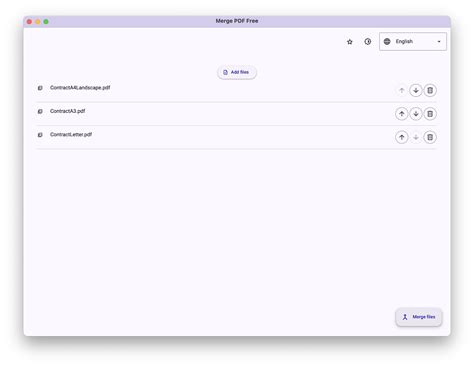
Task: Click the globe icon in the language selector
Action: (x=387, y=41)
